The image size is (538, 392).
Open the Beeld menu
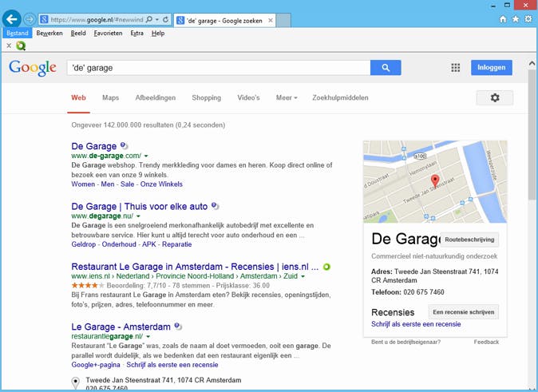pyautogui.click(x=78, y=33)
